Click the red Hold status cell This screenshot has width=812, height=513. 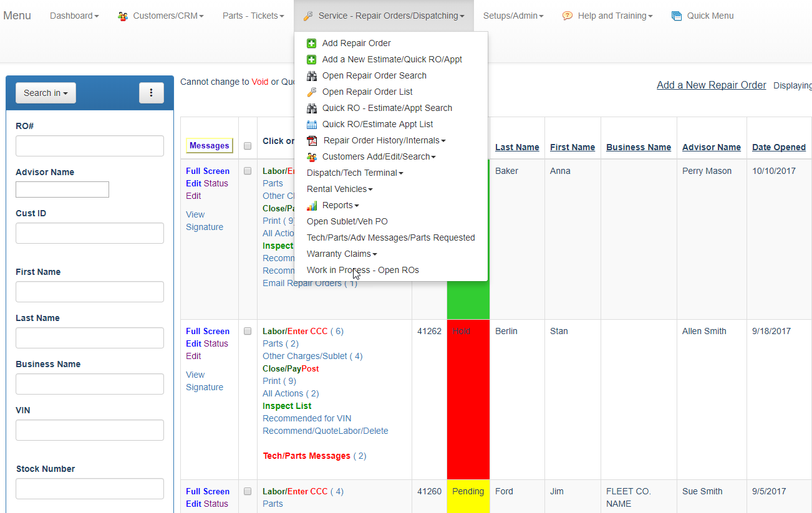(x=468, y=400)
